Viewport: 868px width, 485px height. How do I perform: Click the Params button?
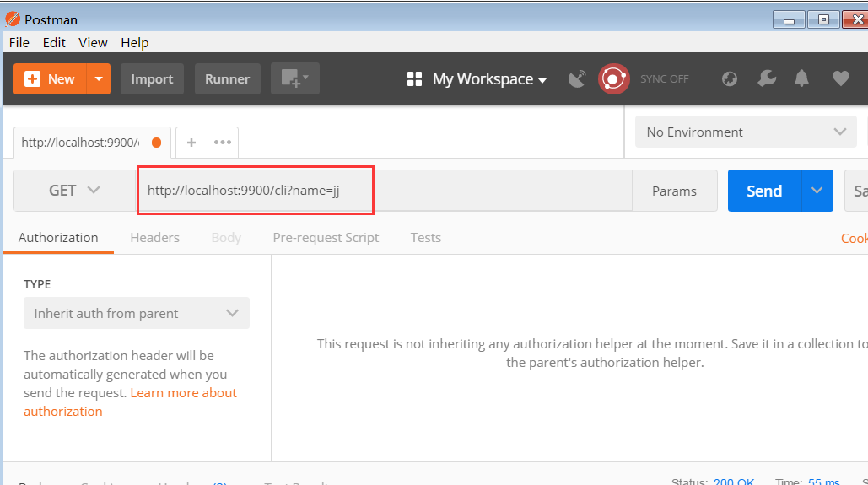tap(674, 191)
